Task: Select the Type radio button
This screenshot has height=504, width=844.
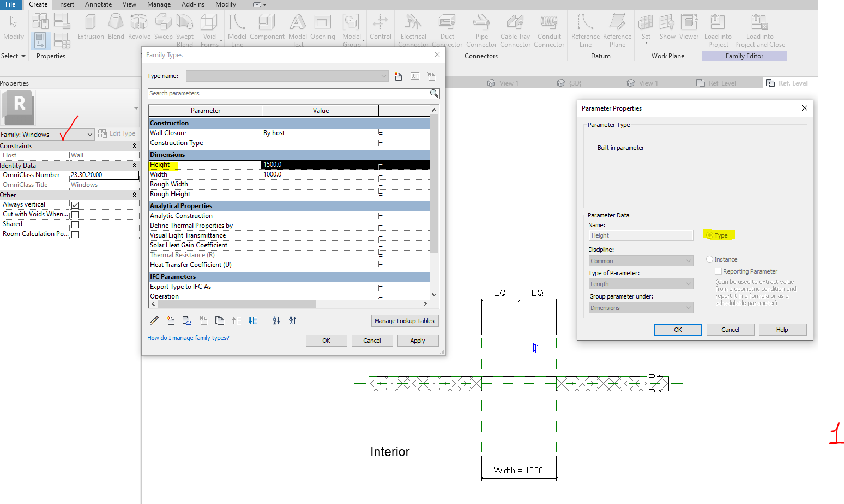Action: [x=709, y=235]
